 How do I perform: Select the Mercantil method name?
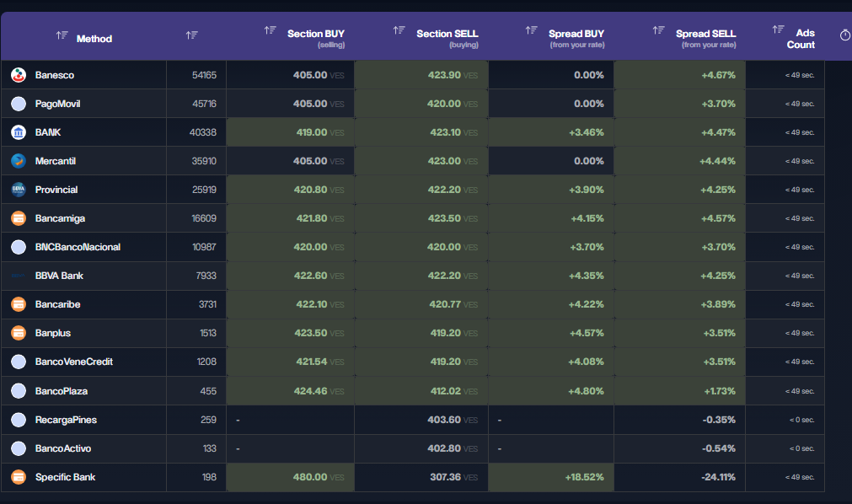[x=56, y=161]
